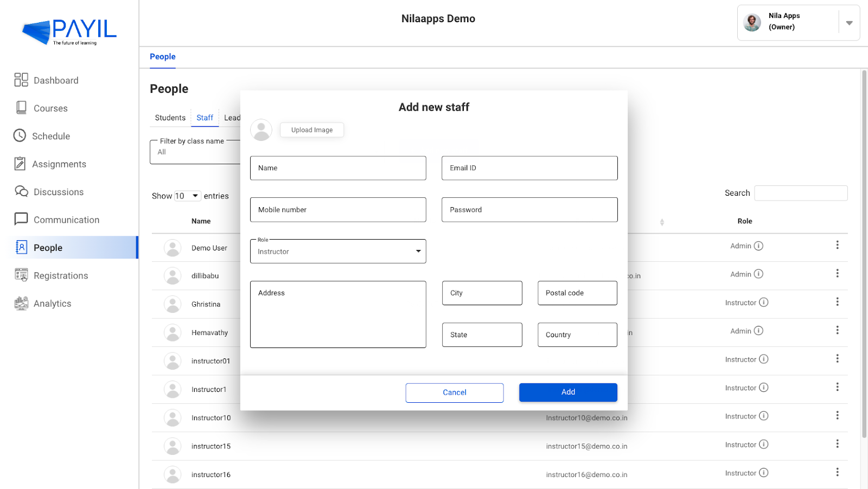Cancel adding new staff
The width and height of the screenshot is (868, 489).
click(455, 393)
